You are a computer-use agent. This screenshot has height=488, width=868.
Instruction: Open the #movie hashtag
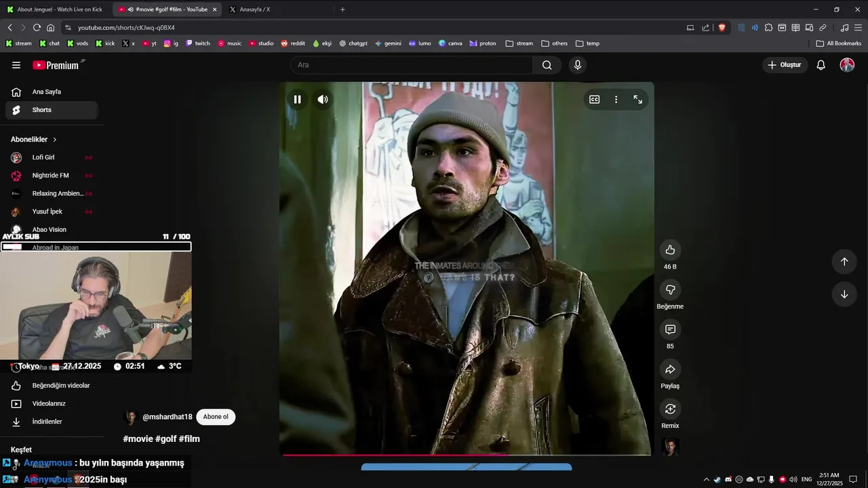(x=138, y=439)
